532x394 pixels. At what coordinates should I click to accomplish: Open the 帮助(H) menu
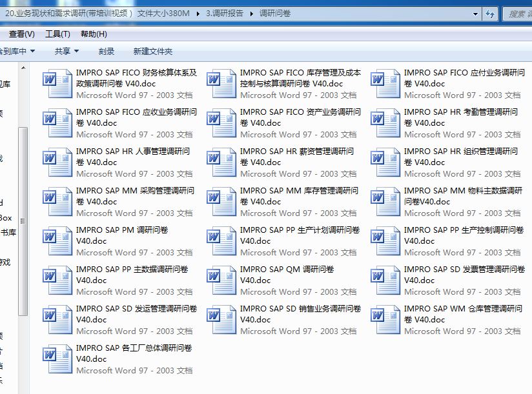click(94, 34)
